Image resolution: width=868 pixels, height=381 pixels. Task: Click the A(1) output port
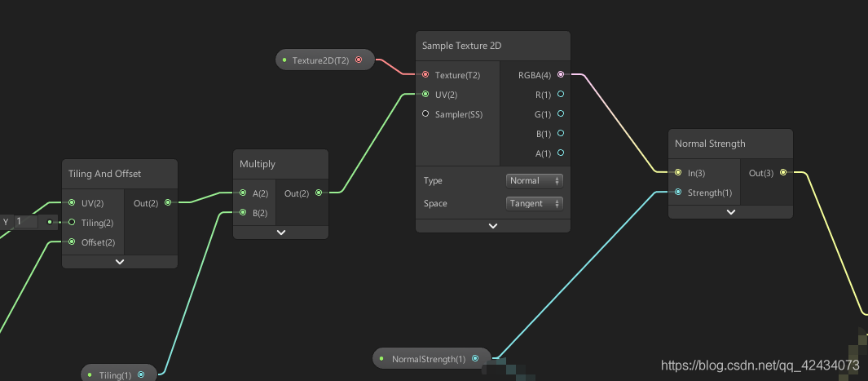(561, 153)
